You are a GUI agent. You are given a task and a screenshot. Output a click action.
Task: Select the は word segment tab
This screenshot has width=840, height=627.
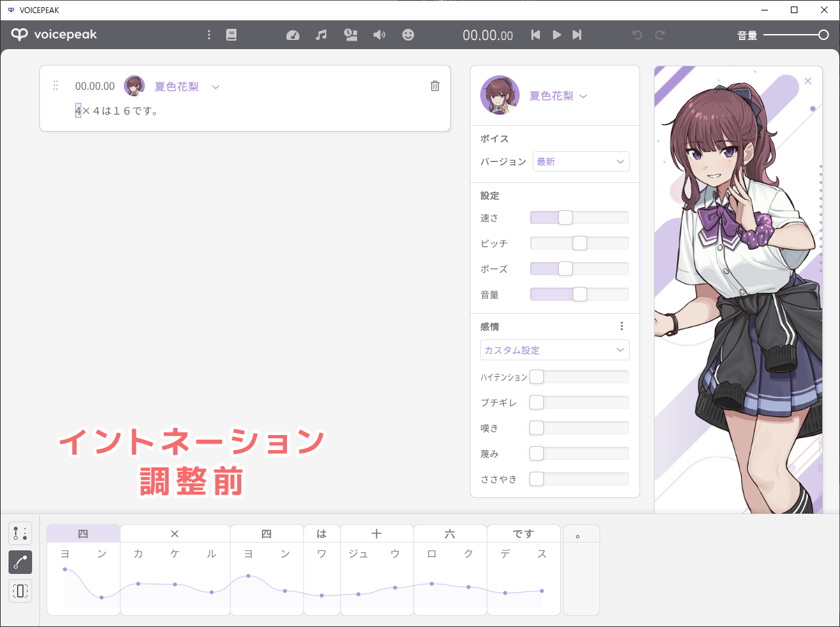click(322, 533)
